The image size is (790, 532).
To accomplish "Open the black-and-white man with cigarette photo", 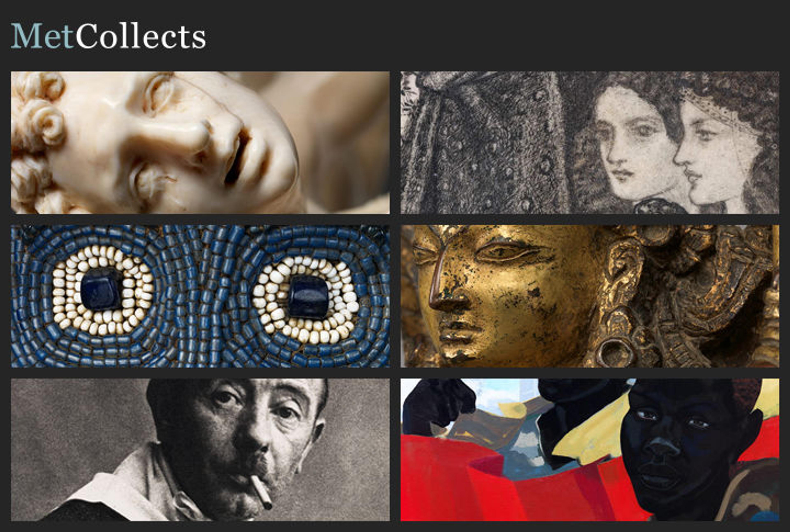I will point(200,450).
